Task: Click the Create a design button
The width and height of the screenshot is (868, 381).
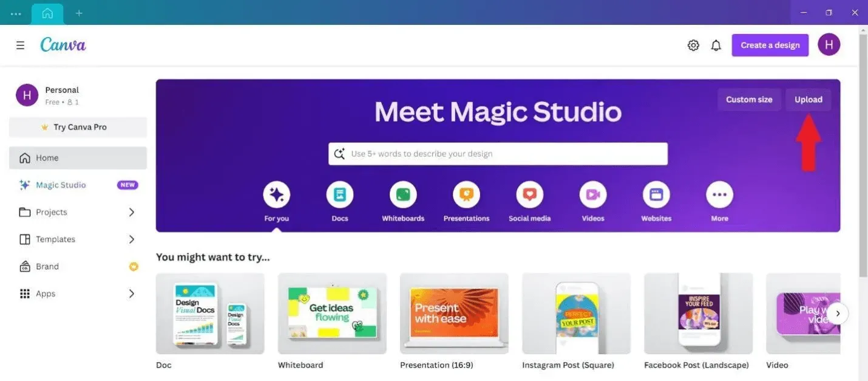Action: click(770, 45)
